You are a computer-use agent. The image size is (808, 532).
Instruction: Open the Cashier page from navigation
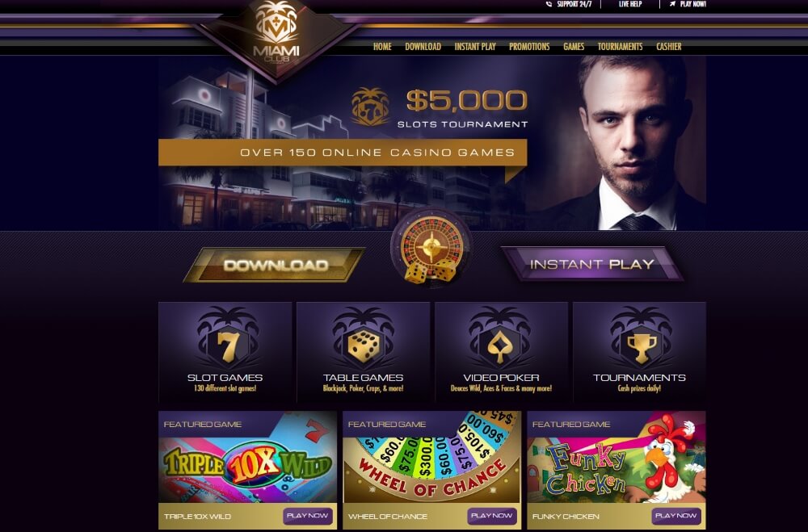tap(668, 46)
